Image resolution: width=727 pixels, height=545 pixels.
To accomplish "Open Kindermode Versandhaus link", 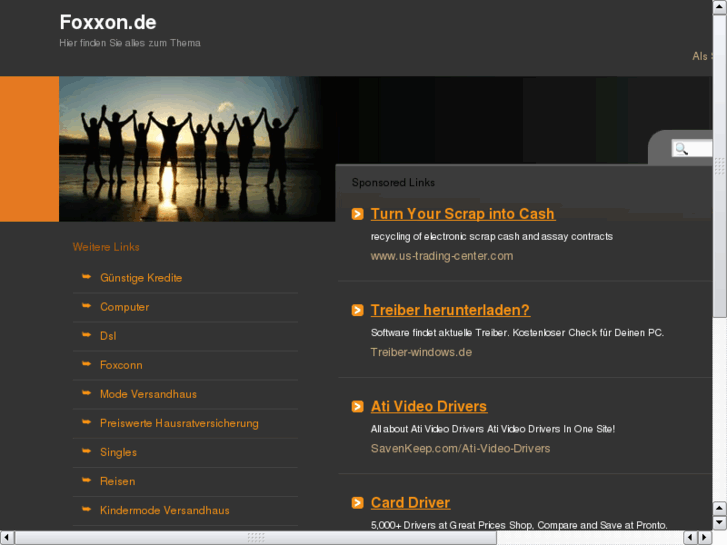I will [165, 510].
